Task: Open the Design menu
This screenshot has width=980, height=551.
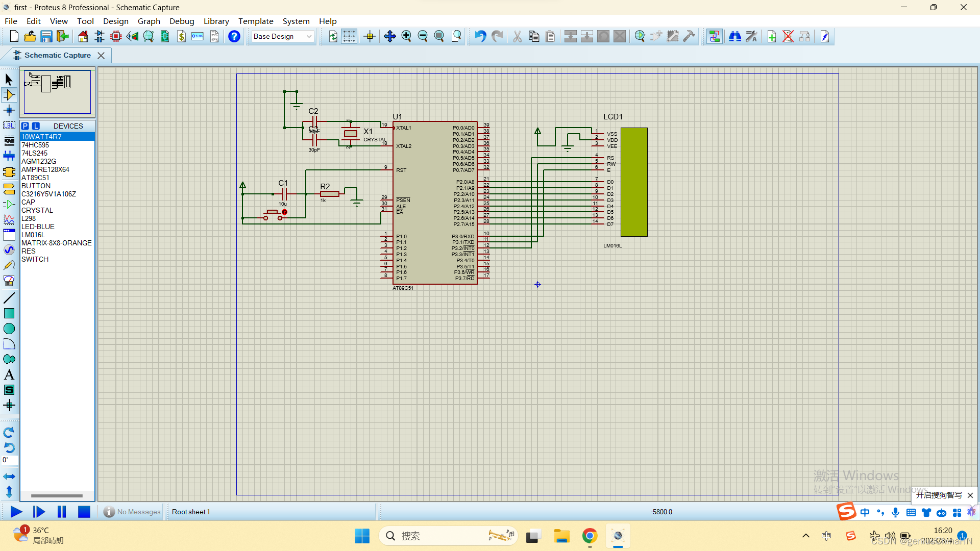Action: coord(116,21)
